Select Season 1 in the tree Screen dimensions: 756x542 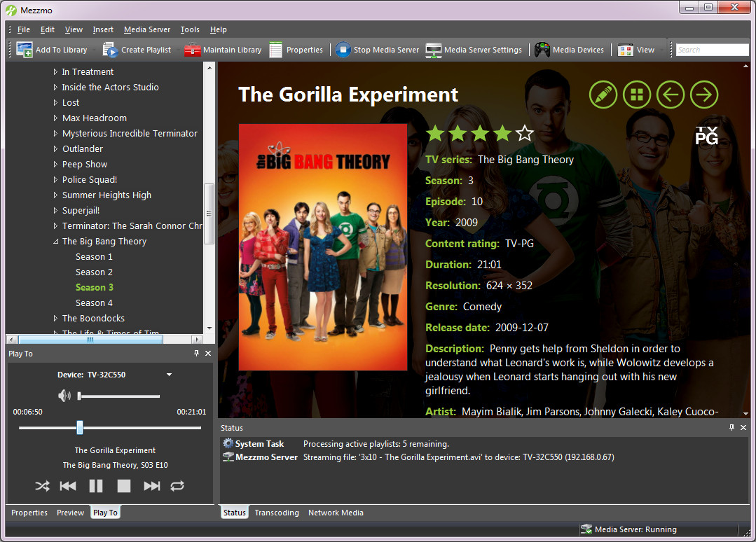[x=94, y=257]
